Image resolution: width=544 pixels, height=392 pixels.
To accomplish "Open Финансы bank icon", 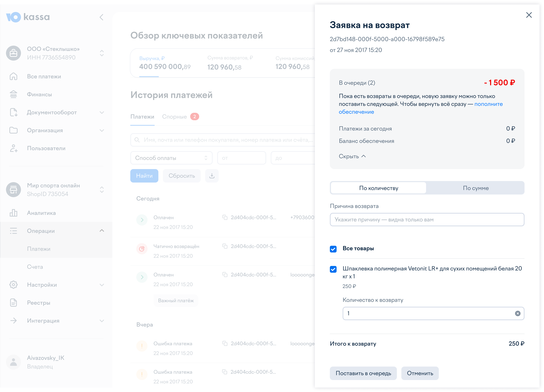I will [13, 94].
